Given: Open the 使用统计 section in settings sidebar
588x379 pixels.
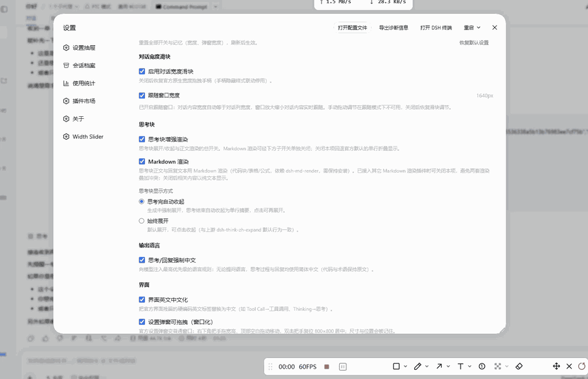Looking at the screenshot, I should (80, 83).
